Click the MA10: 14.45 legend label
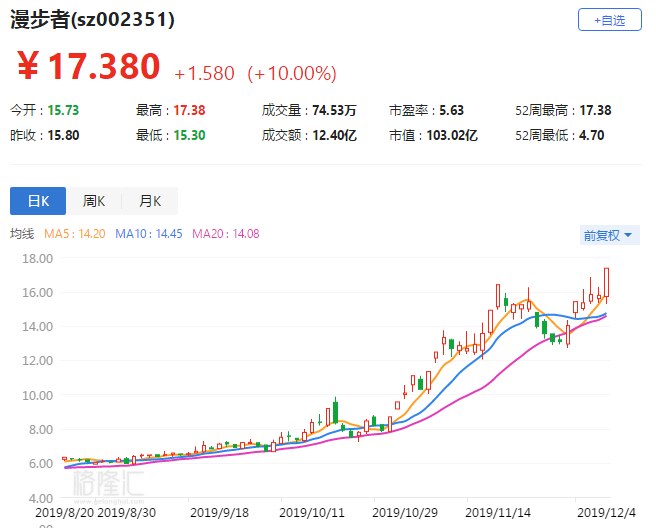This screenshot has width=656, height=528. (149, 233)
